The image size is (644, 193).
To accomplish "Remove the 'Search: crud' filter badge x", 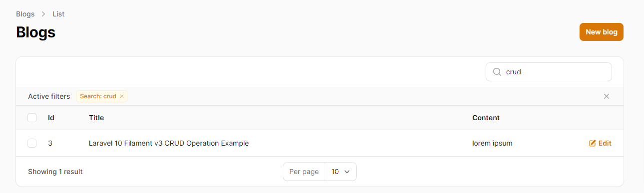I will tap(122, 96).
